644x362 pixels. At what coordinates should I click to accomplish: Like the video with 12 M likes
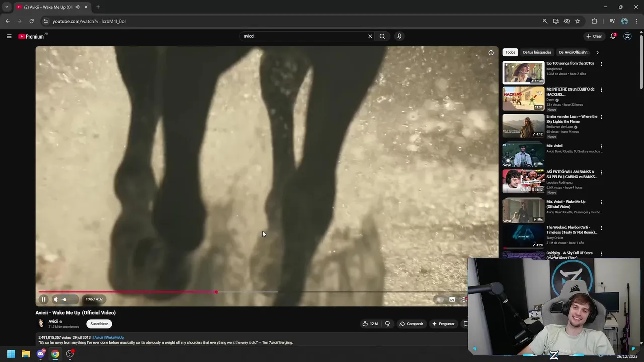pos(370,324)
